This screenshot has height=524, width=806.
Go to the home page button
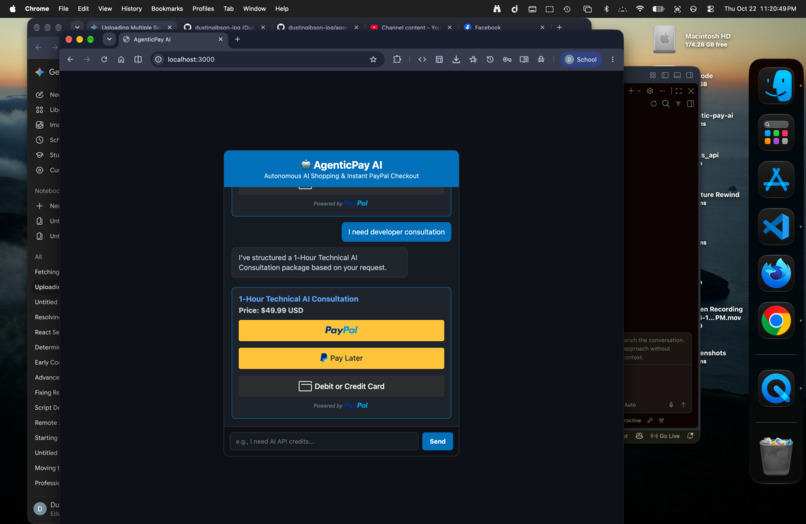click(121, 60)
